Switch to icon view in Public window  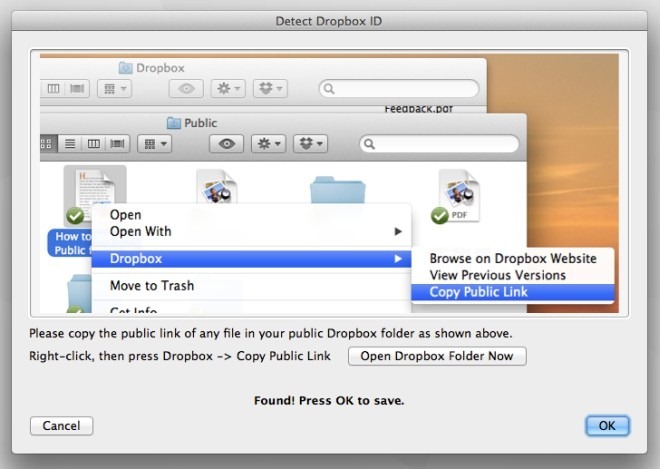(48, 144)
